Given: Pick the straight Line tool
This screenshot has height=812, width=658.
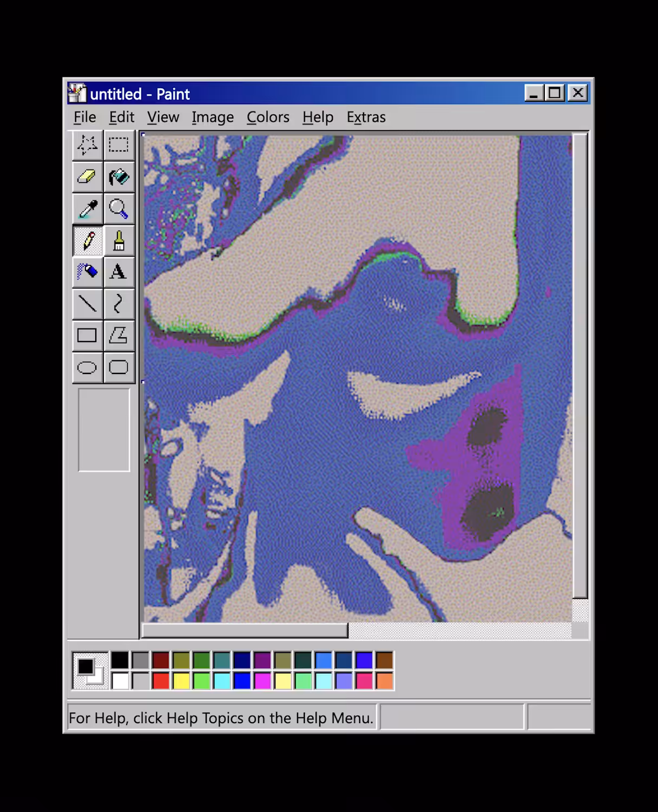Looking at the screenshot, I should 88,304.
